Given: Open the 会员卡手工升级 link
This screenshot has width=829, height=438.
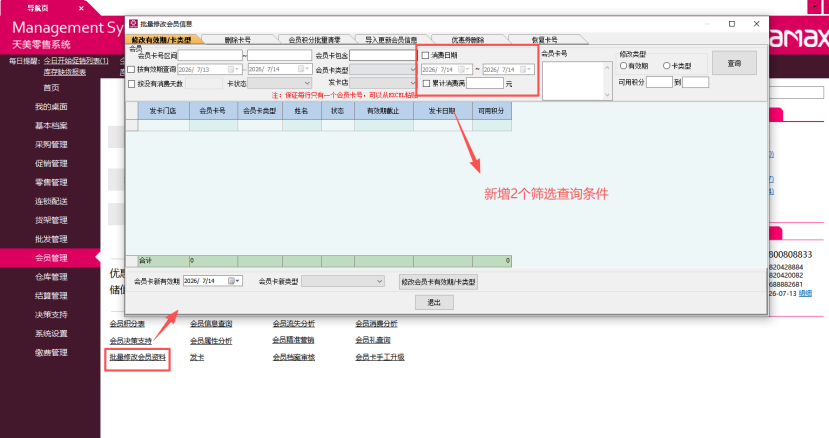Looking at the screenshot, I should 380,357.
